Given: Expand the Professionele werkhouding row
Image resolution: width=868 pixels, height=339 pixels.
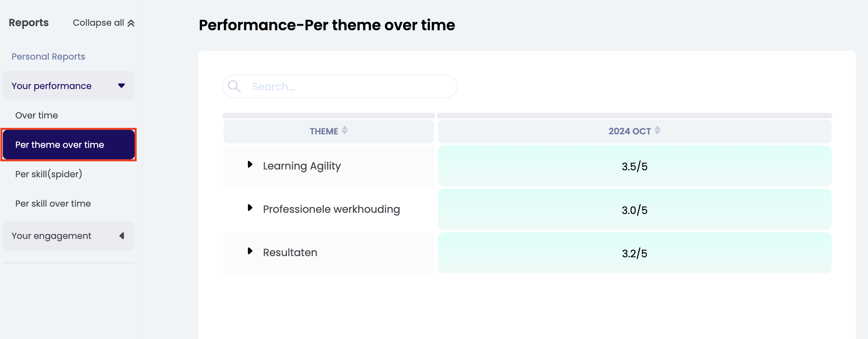Looking at the screenshot, I should click(x=250, y=208).
